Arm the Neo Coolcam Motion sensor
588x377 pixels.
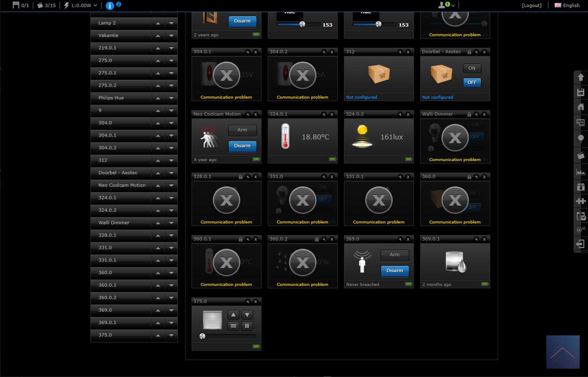tap(242, 130)
